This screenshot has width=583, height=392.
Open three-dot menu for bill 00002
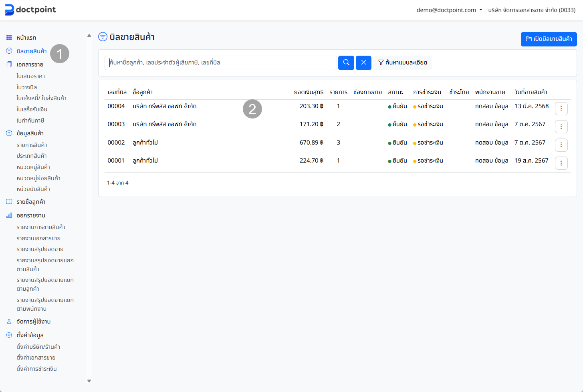click(561, 145)
